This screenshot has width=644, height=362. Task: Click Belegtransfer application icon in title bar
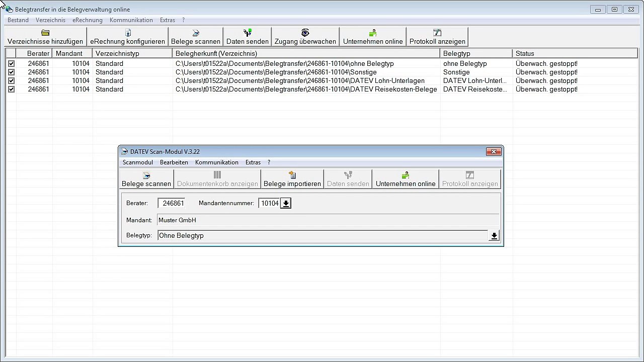[x=9, y=9]
